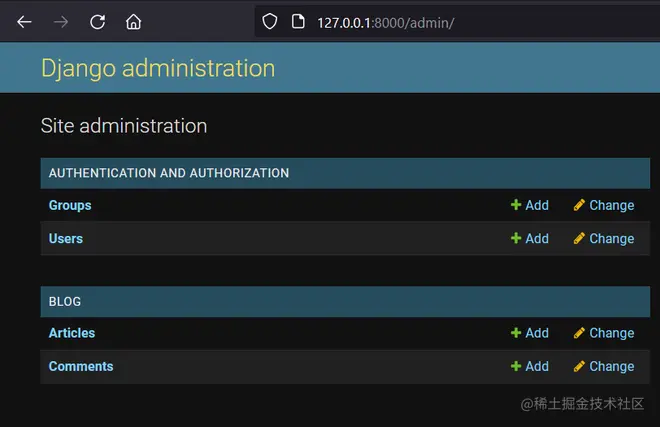Select the Site administration heading text
Image resolution: width=660 pixels, height=427 pixels.
(x=124, y=126)
